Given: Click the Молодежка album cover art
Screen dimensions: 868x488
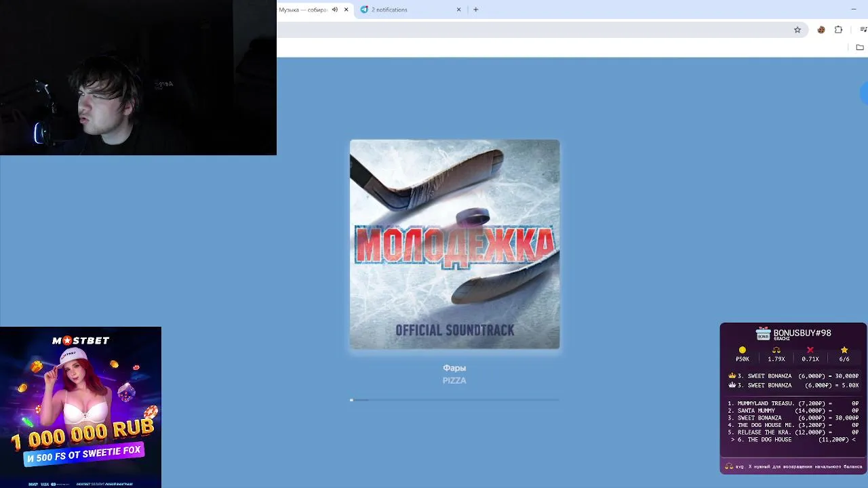Looking at the screenshot, I should pyautogui.click(x=454, y=245).
